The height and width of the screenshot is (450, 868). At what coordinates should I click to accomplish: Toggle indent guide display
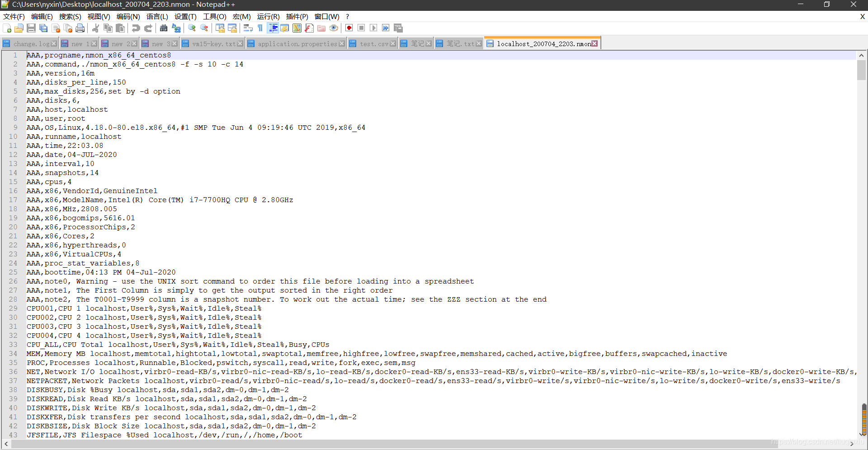[x=273, y=28]
